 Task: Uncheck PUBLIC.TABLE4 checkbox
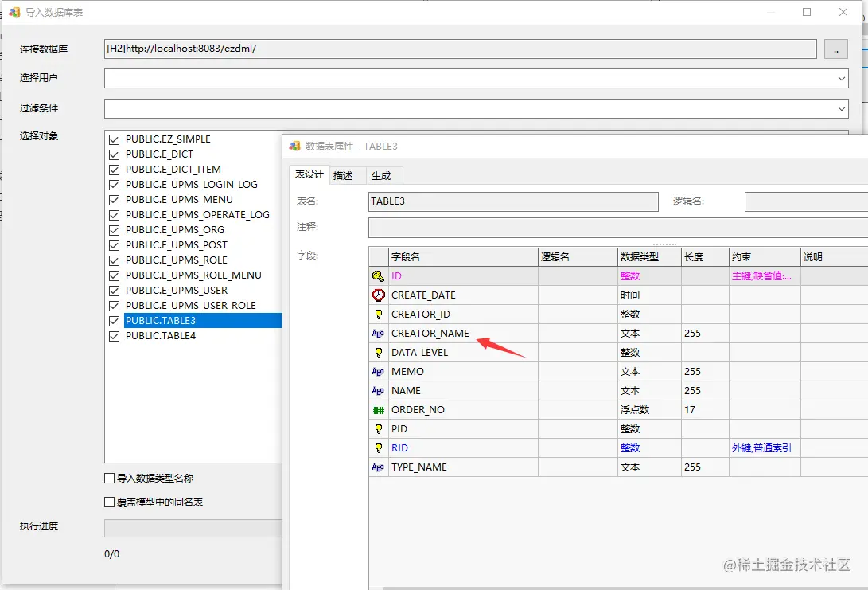(114, 336)
